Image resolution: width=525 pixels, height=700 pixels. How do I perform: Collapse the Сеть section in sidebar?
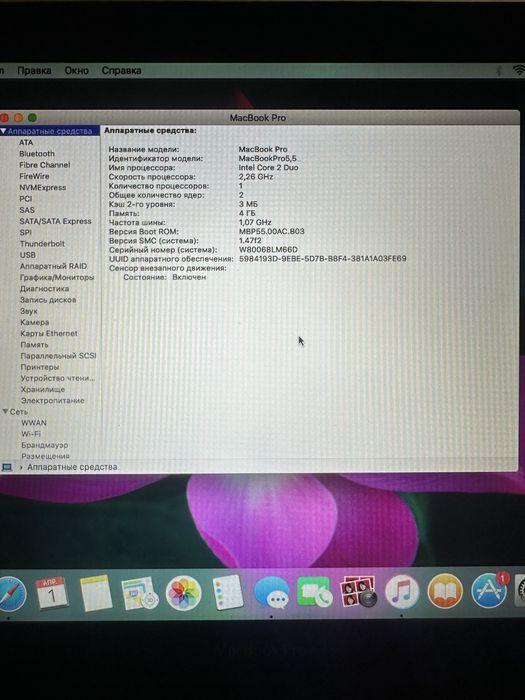(5, 411)
